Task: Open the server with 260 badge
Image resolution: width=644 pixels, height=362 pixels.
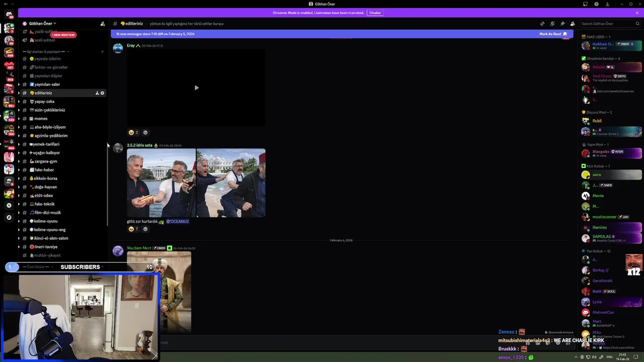Action: [x=9, y=52]
